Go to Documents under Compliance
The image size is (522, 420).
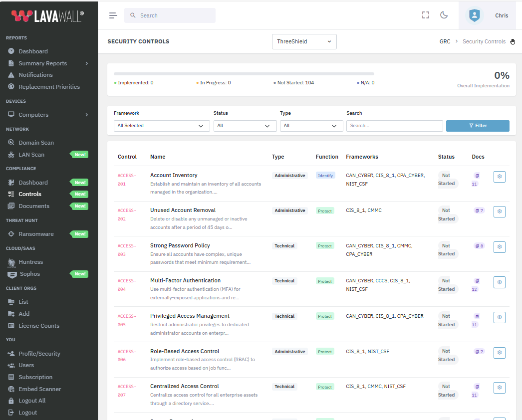[34, 206]
